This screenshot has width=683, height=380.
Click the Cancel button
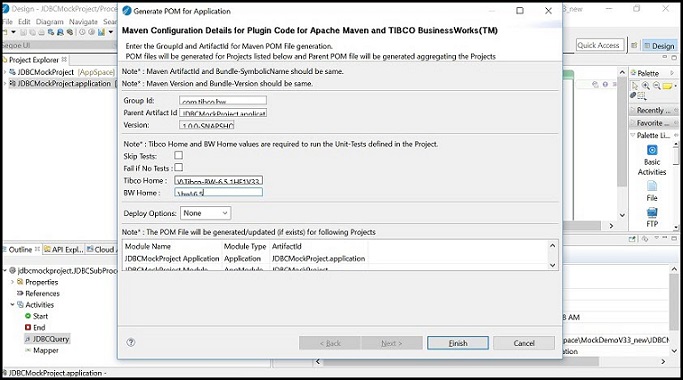coord(524,343)
